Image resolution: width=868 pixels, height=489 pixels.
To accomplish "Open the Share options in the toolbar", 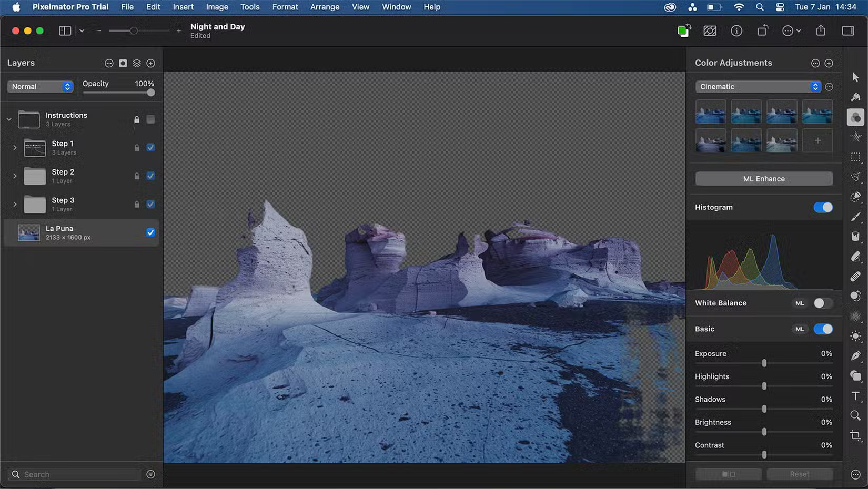I will 821,30.
